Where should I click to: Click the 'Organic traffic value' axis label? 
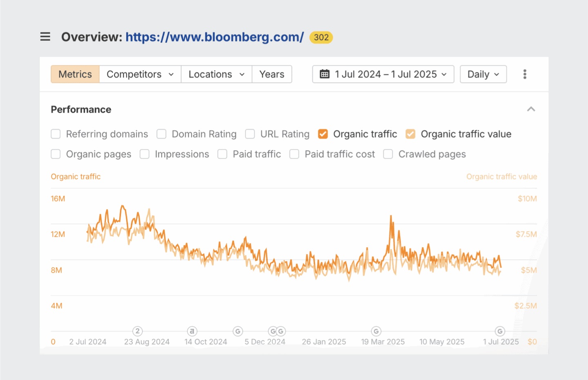[501, 176]
